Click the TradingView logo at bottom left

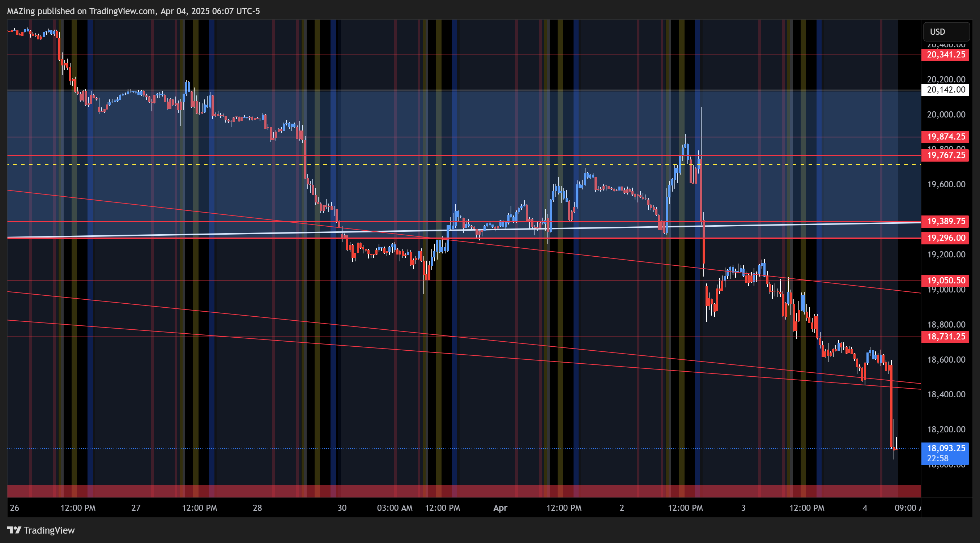41,530
